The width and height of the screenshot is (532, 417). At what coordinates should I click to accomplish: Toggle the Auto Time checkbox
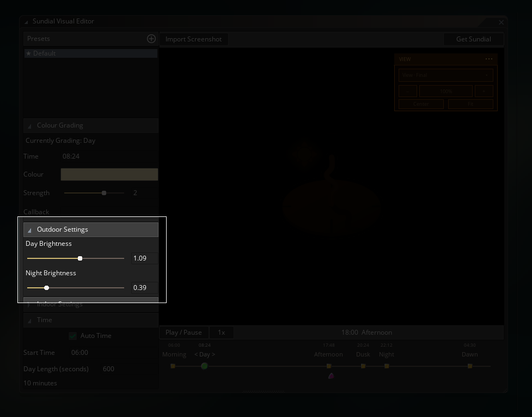click(x=72, y=336)
